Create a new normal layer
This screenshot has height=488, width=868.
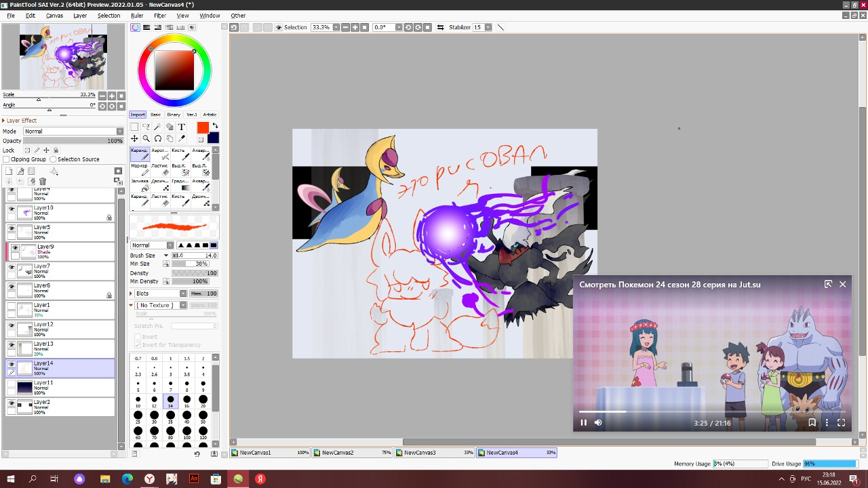click(9, 171)
